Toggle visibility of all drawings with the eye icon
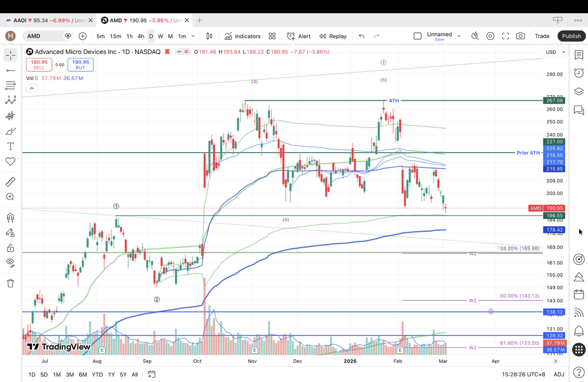This screenshot has width=588, height=382. click(10, 263)
